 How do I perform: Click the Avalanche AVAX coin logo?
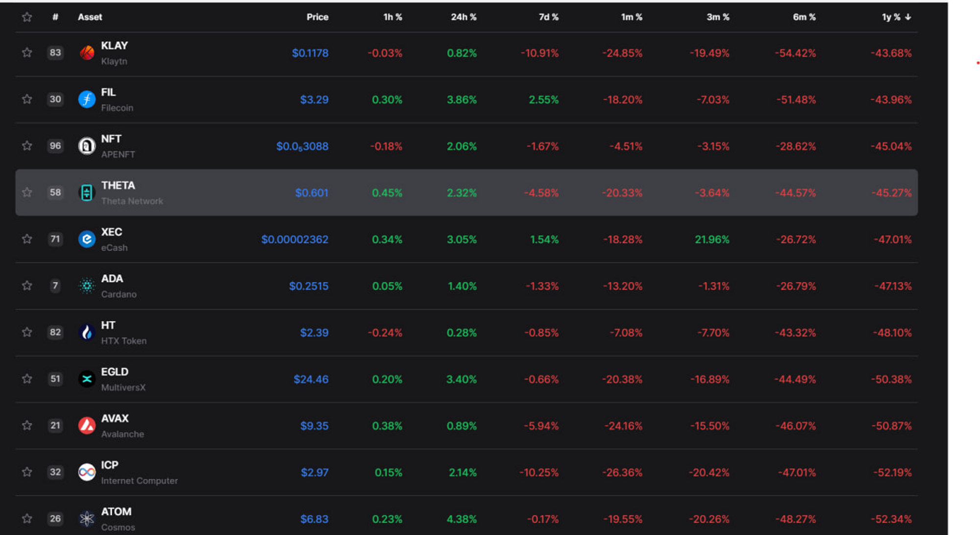click(x=87, y=425)
